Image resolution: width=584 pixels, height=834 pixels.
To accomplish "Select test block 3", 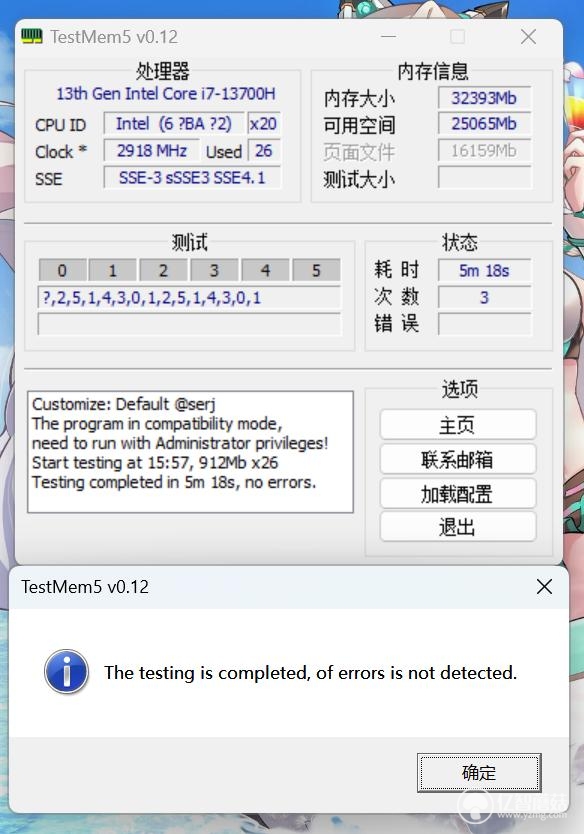I will tap(214, 270).
